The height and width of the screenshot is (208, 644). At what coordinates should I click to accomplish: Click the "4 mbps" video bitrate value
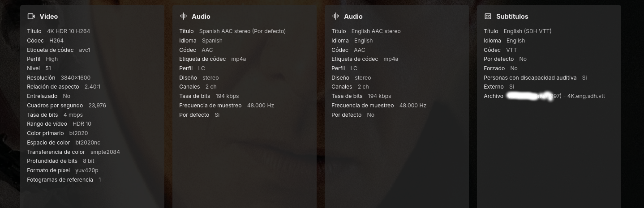[73, 115]
